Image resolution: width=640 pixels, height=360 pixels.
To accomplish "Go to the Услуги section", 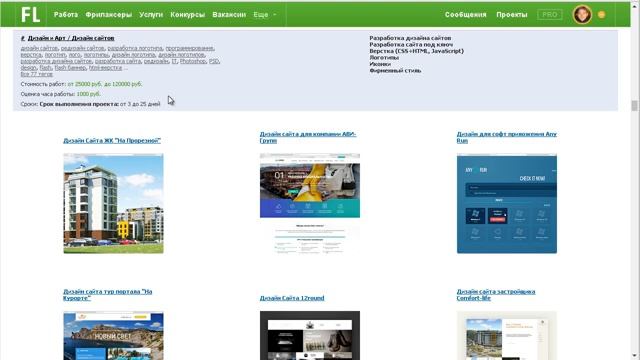I will 151,15.
